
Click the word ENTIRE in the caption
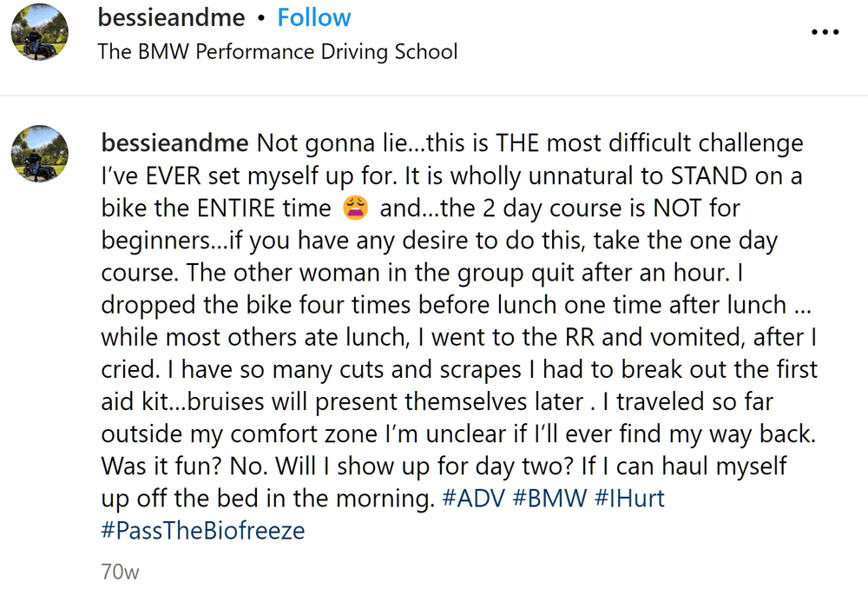(x=236, y=208)
